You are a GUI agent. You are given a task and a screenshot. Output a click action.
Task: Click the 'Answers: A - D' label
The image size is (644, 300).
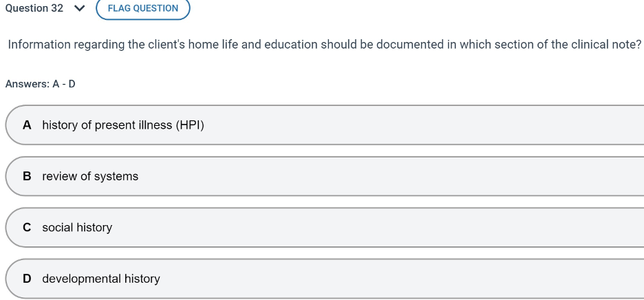tap(40, 84)
